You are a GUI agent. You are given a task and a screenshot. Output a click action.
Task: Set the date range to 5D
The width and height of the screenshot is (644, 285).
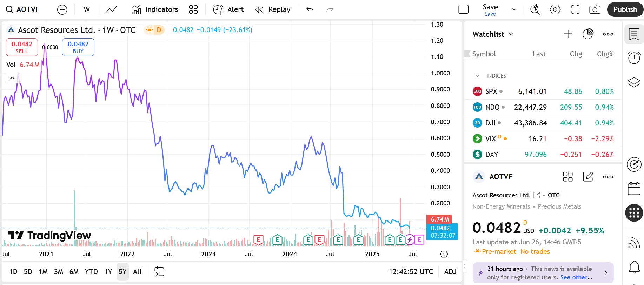(28, 272)
